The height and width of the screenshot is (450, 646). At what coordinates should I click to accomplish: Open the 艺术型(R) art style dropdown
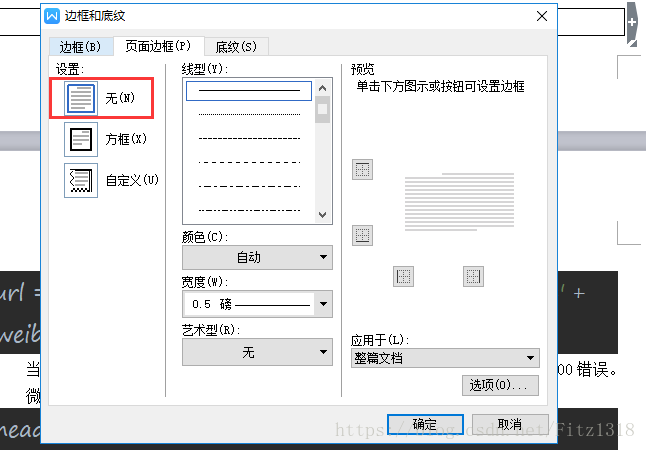pyautogui.click(x=257, y=352)
